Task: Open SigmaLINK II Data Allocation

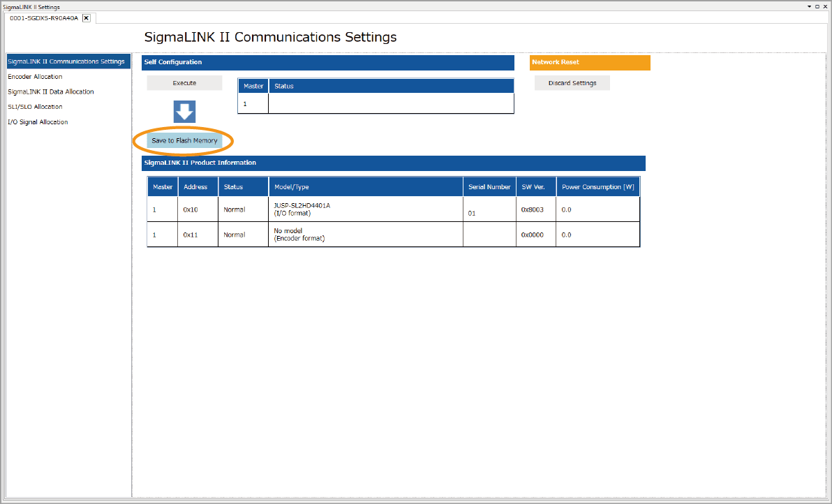Action: click(x=50, y=92)
